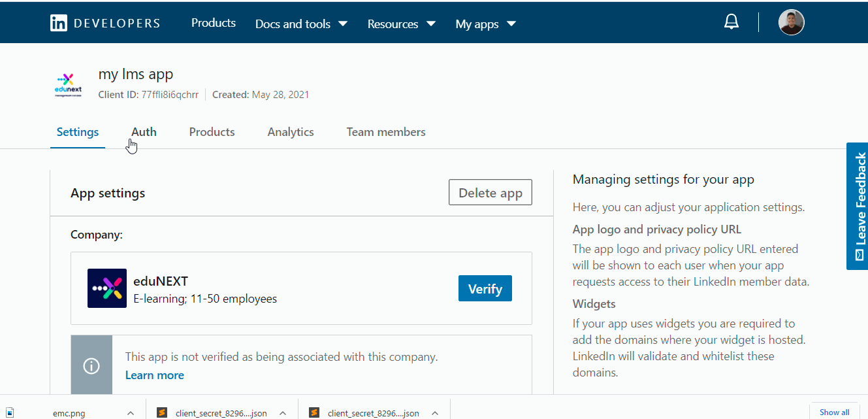Follow the Learn more link
The image size is (868, 419).
click(155, 375)
